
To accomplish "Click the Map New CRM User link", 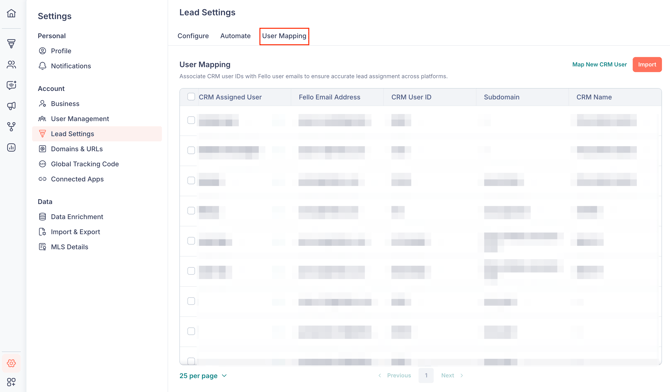I will coord(599,65).
